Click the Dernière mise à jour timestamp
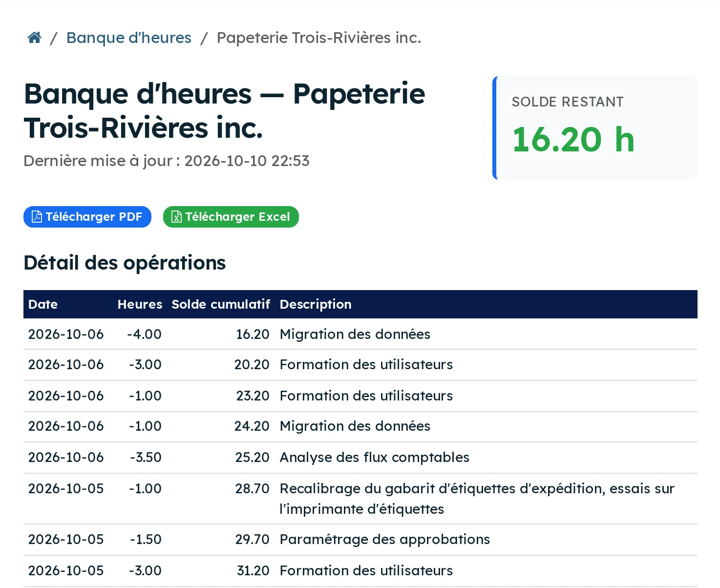 coord(167,161)
